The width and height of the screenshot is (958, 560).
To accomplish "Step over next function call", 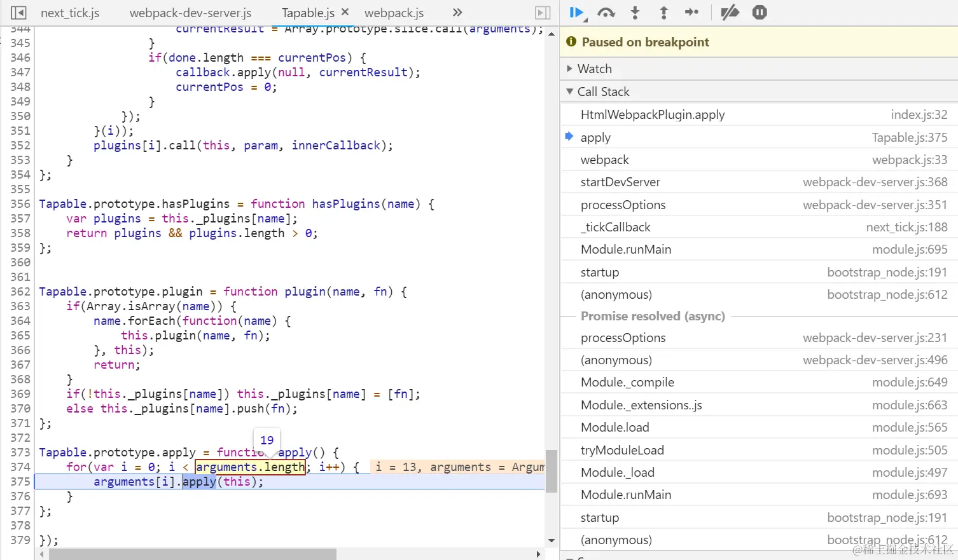I will (x=606, y=12).
